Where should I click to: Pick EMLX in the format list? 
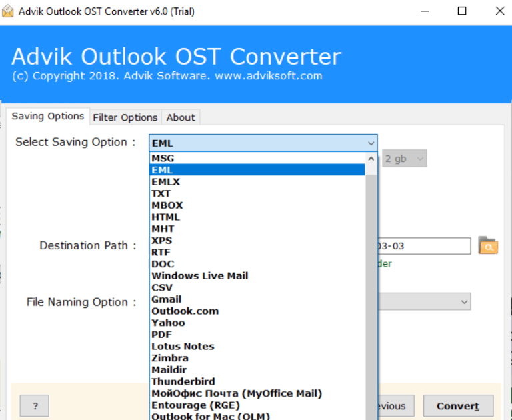[x=257, y=182]
